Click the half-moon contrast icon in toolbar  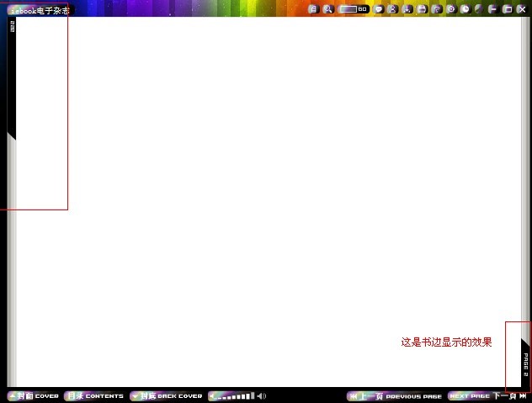(479, 9)
